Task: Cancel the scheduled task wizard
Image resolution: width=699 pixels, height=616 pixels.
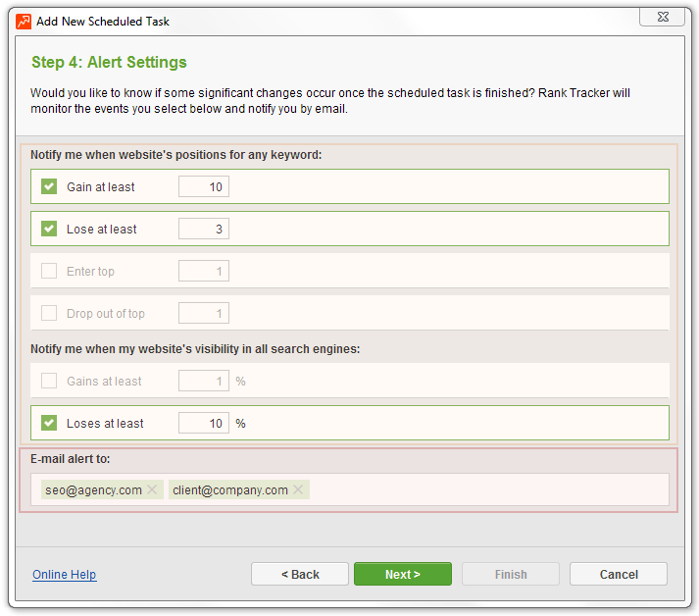Action: coord(619,574)
